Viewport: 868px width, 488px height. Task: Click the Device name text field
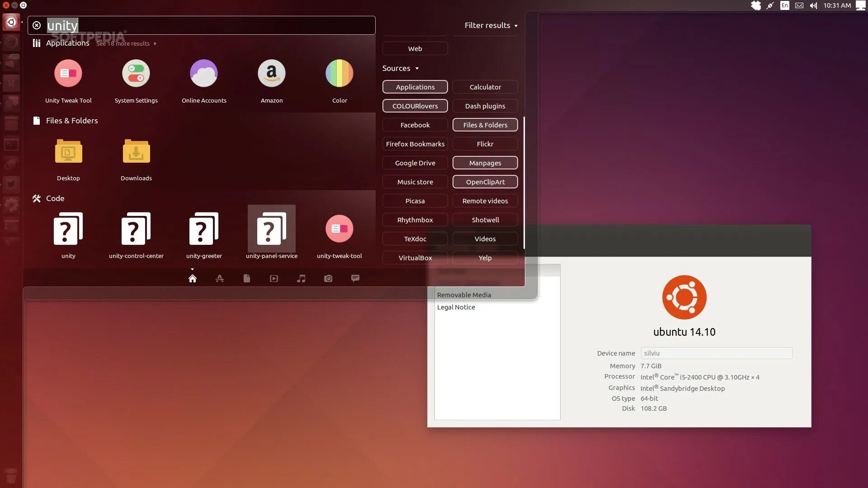(x=717, y=353)
